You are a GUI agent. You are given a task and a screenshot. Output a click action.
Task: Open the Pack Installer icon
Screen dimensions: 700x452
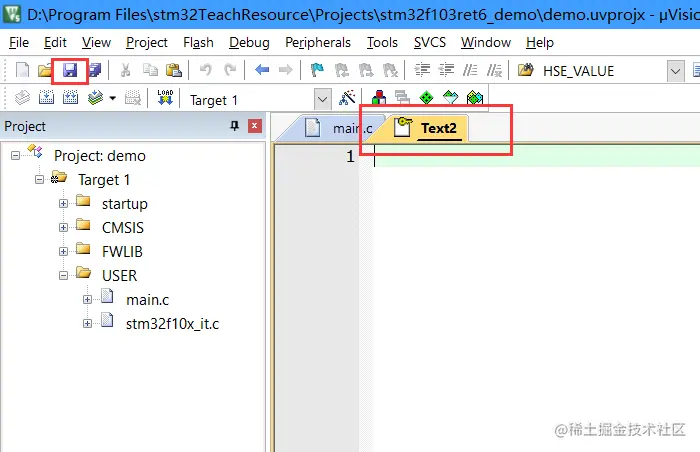coord(475,97)
